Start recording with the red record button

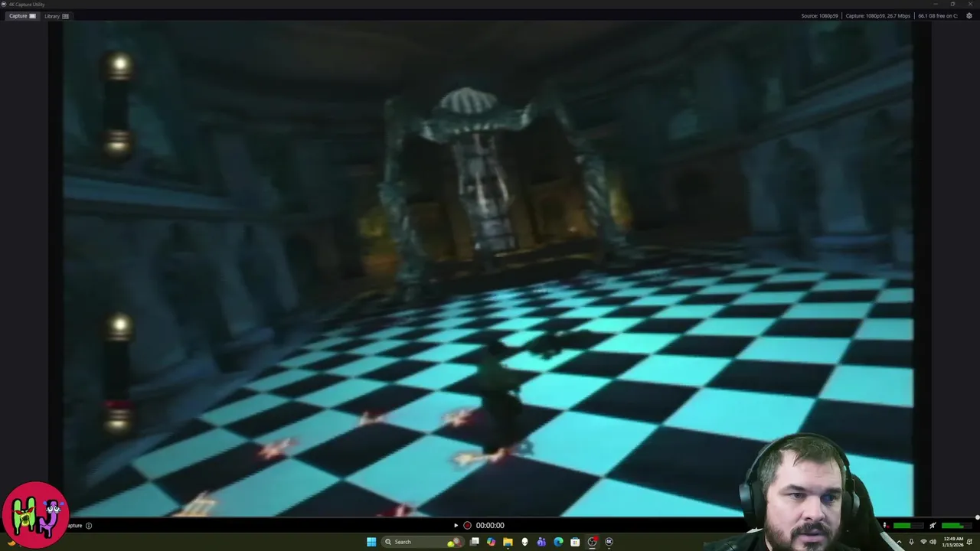click(x=467, y=525)
